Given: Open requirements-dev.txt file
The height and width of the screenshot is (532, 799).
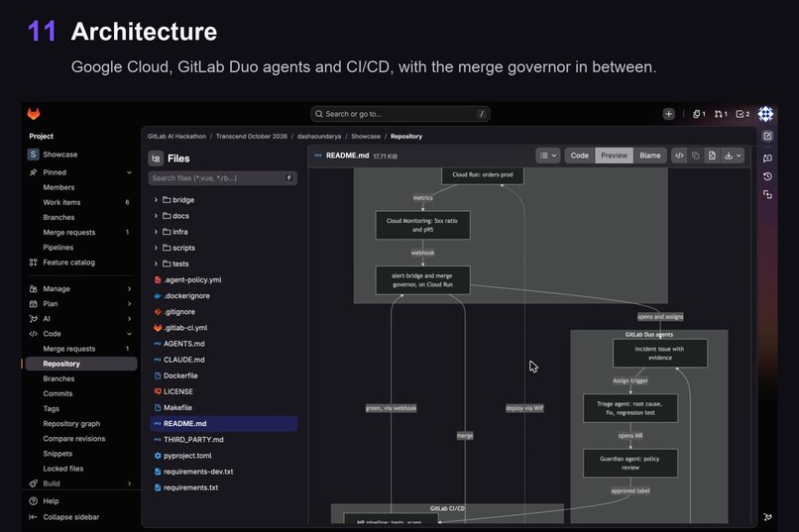Looking at the screenshot, I should 197,472.
